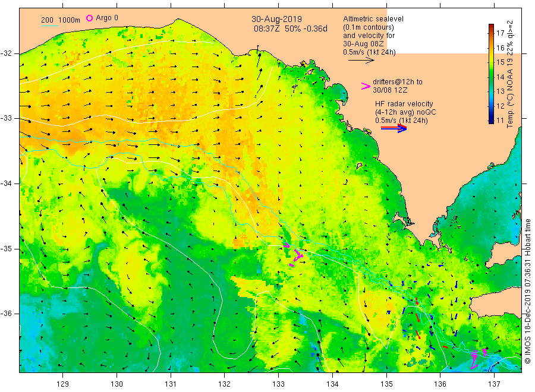This screenshot has width=535, height=392.
Task: Click the black altimetric velocity legend arrow
Action: (x=361, y=61)
